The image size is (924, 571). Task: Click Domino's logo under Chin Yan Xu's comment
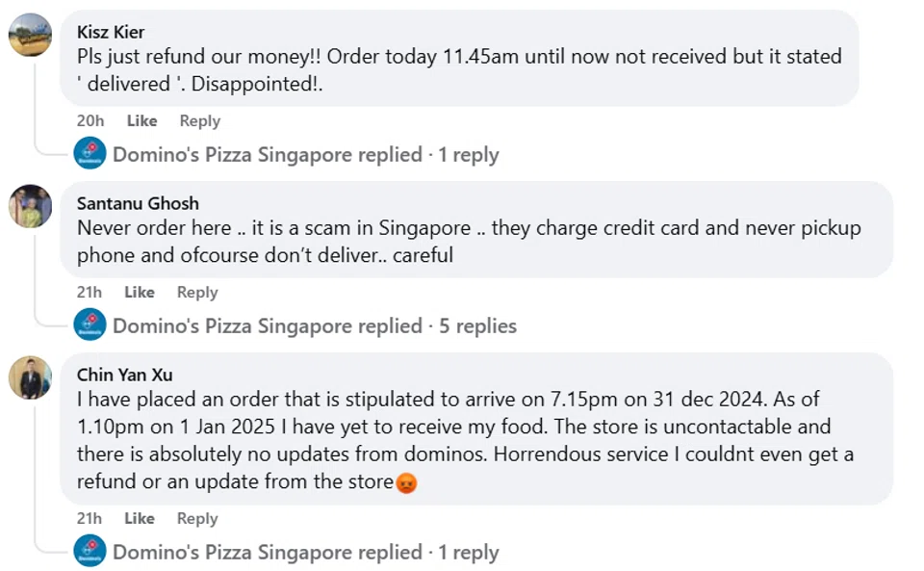pos(90,552)
